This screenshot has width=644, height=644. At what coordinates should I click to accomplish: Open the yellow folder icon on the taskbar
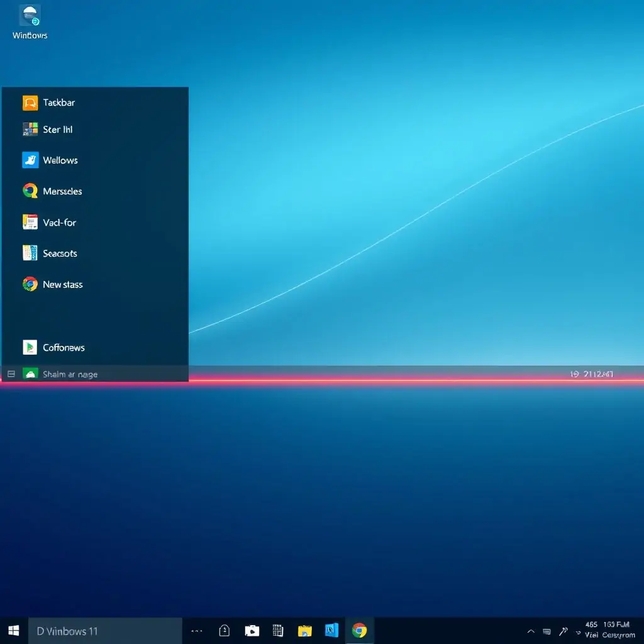click(x=304, y=630)
